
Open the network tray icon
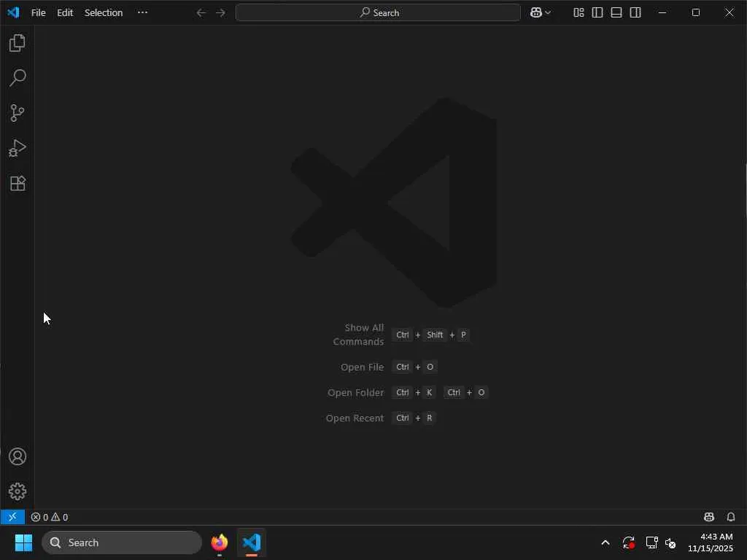click(x=651, y=542)
